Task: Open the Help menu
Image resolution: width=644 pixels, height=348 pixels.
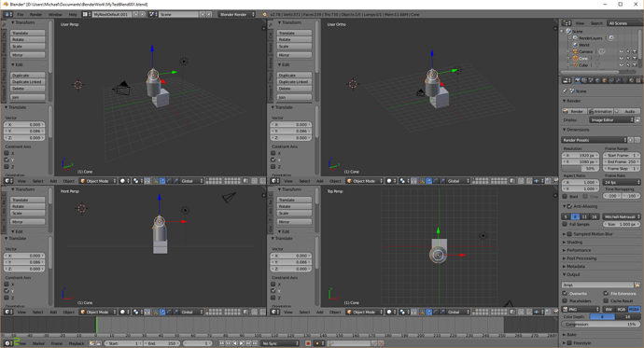Action: pyautogui.click(x=73, y=14)
